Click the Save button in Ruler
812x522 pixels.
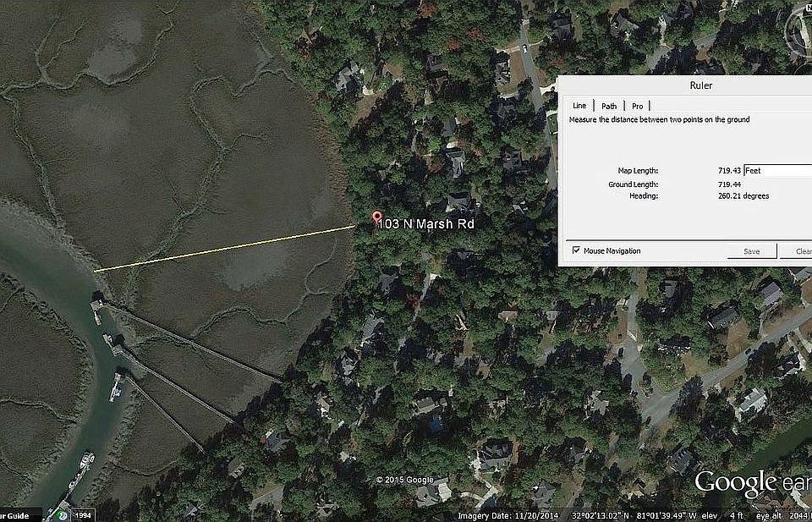pos(751,251)
